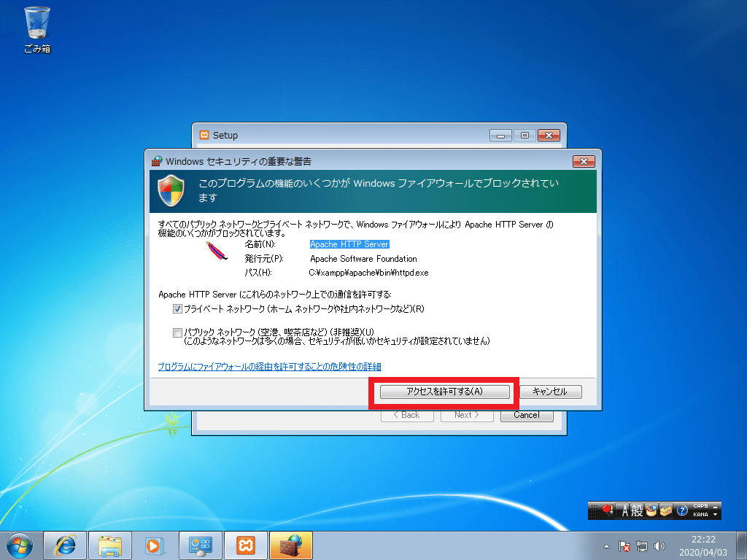Click the language bar help question icon
The image size is (747, 560).
tap(682, 511)
